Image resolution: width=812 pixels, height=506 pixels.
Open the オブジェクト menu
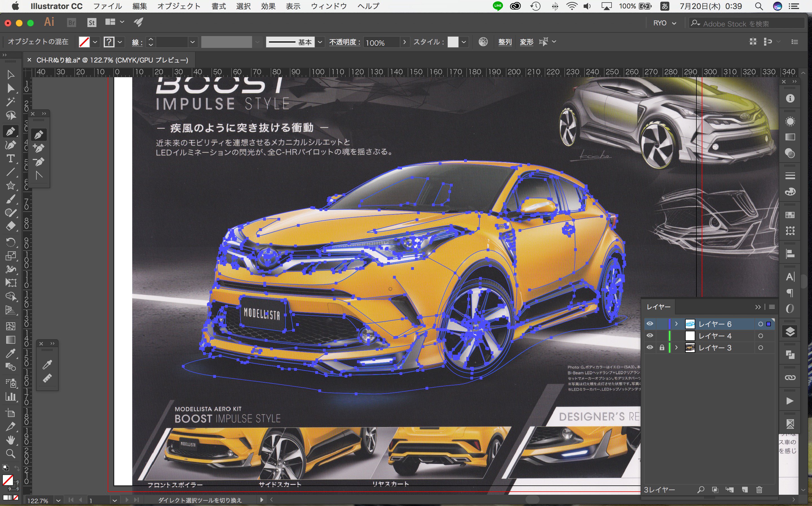click(x=179, y=6)
